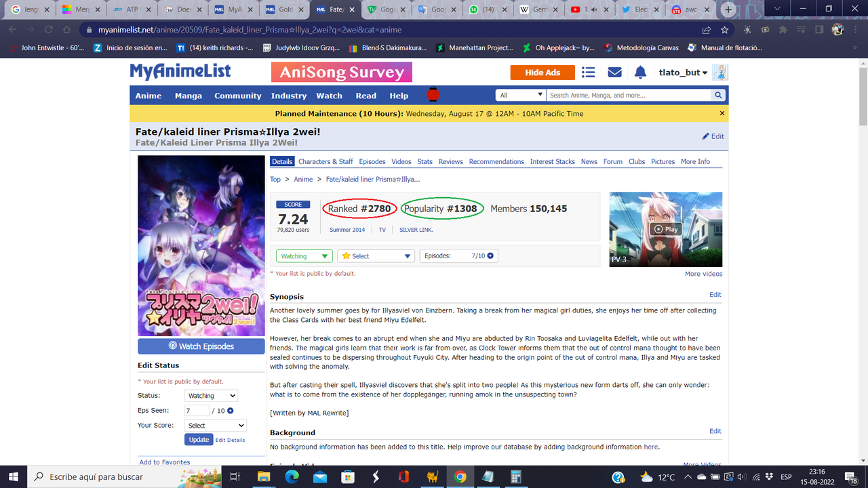Play the PV 3 preview video
Viewport: 868px width, 488px height.
point(665,229)
